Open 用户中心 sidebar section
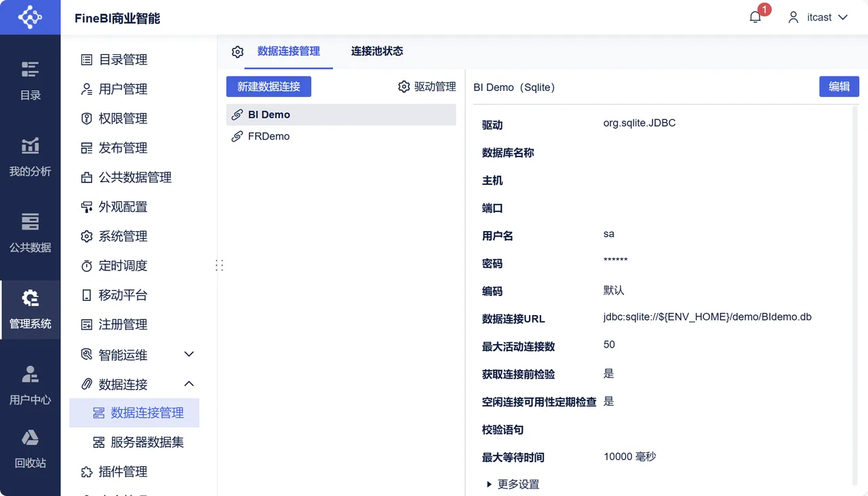The height and width of the screenshot is (496, 868). [x=30, y=386]
